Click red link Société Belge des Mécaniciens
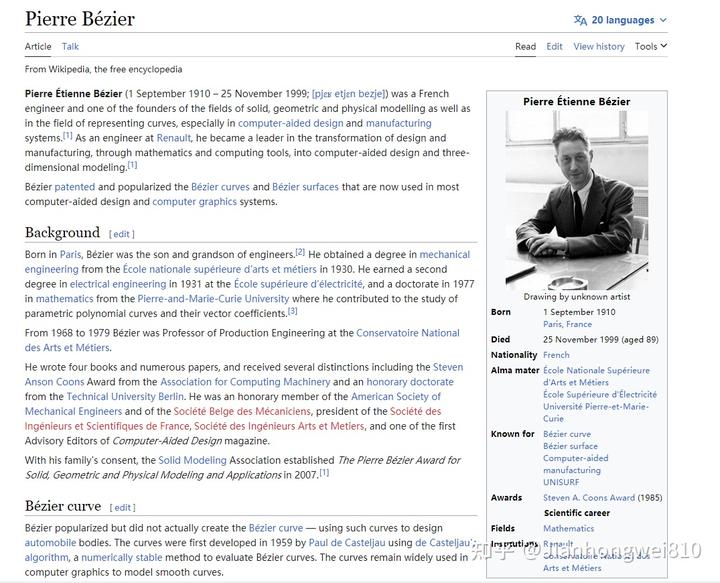This screenshot has width=720, height=583. pos(242,411)
